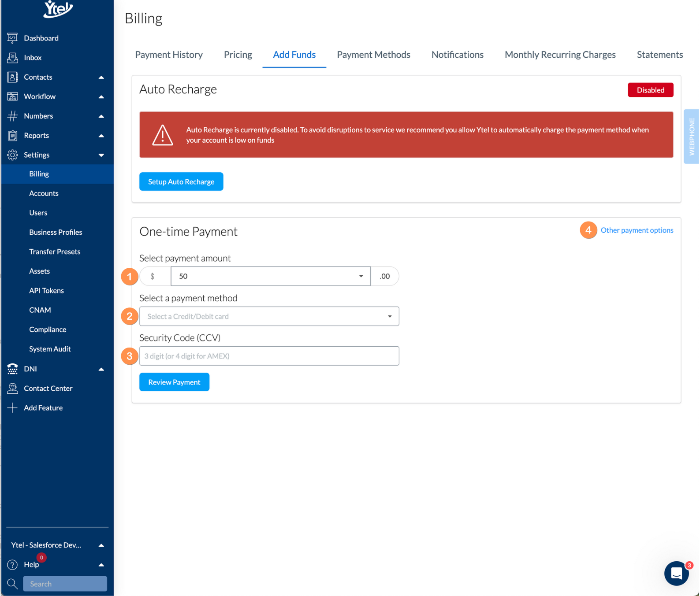Viewport: 700px width, 596px height.
Task: Open the Monthly Recurring Charges tab
Action: [560, 55]
